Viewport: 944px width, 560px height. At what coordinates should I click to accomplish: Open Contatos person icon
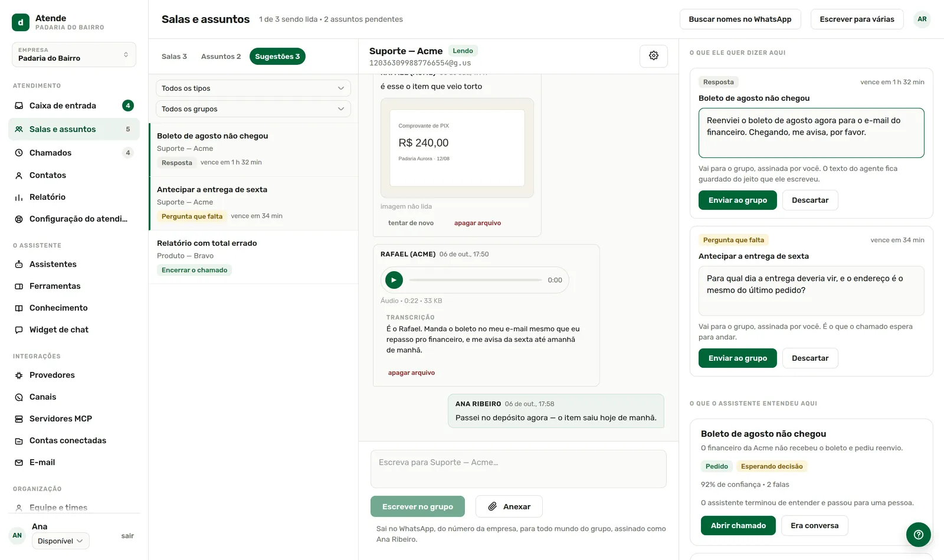(19, 175)
